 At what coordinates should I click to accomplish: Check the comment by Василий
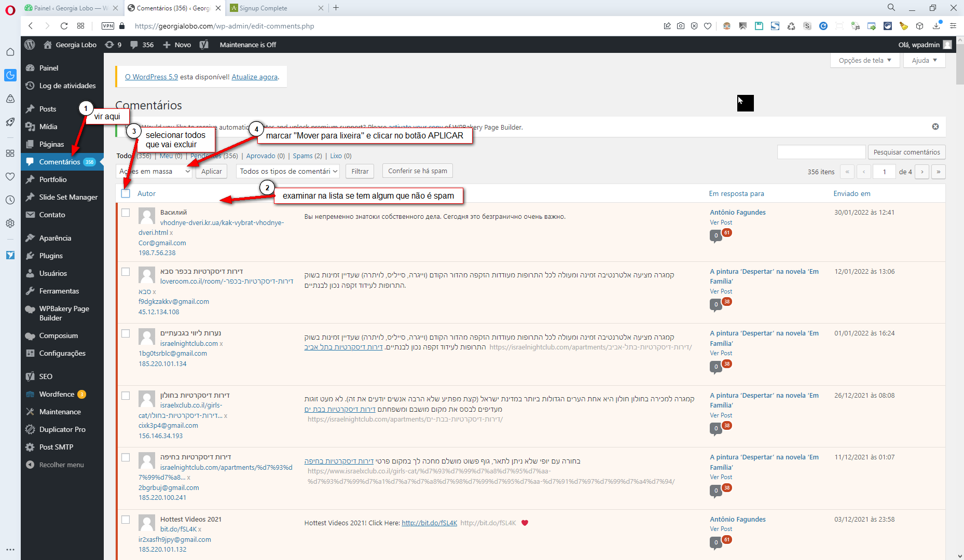pos(126,213)
